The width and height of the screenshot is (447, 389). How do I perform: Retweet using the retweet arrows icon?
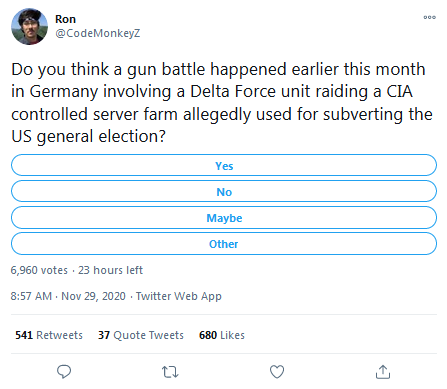(x=170, y=372)
